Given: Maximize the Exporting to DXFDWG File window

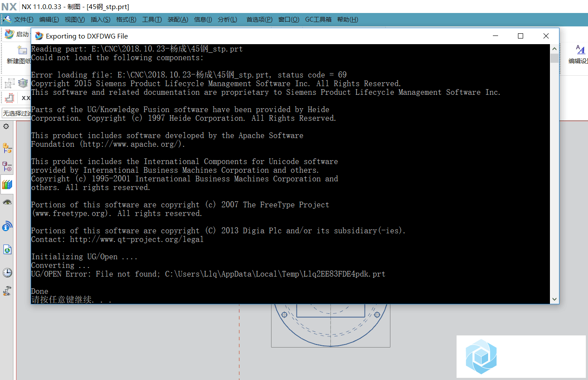Looking at the screenshot, I should point(521,36).
